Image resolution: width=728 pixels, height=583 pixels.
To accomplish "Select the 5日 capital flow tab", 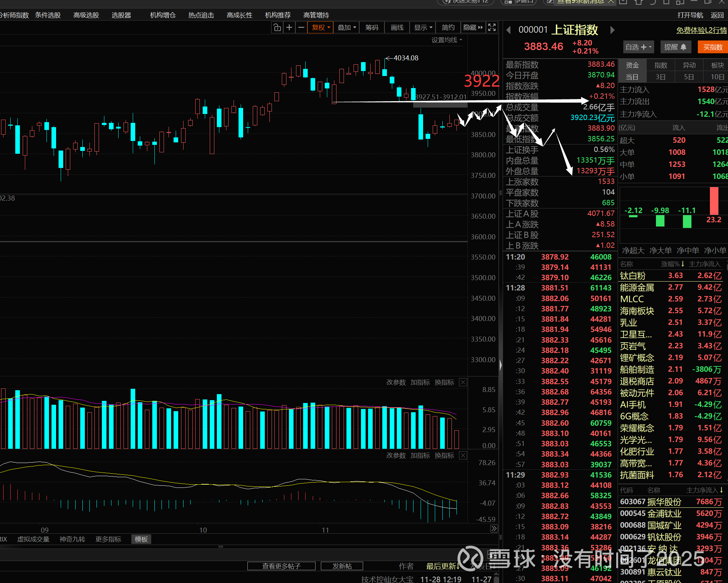I will click(689, 77).
